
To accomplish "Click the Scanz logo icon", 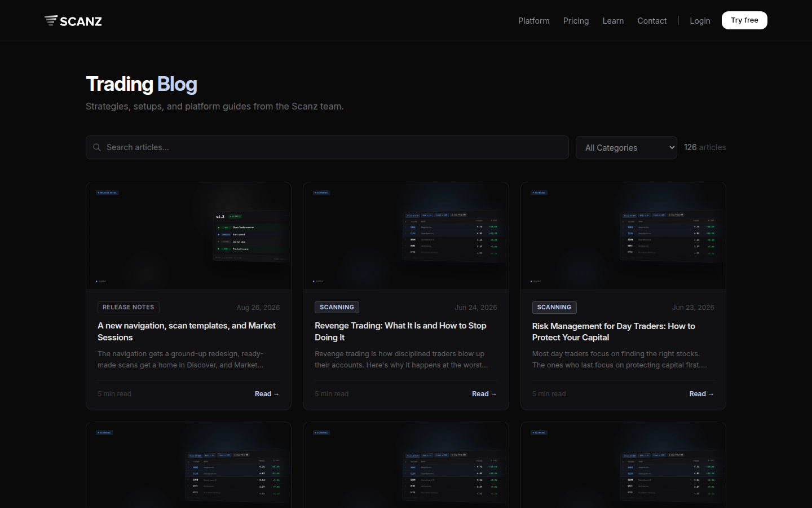I will point(51,21).
